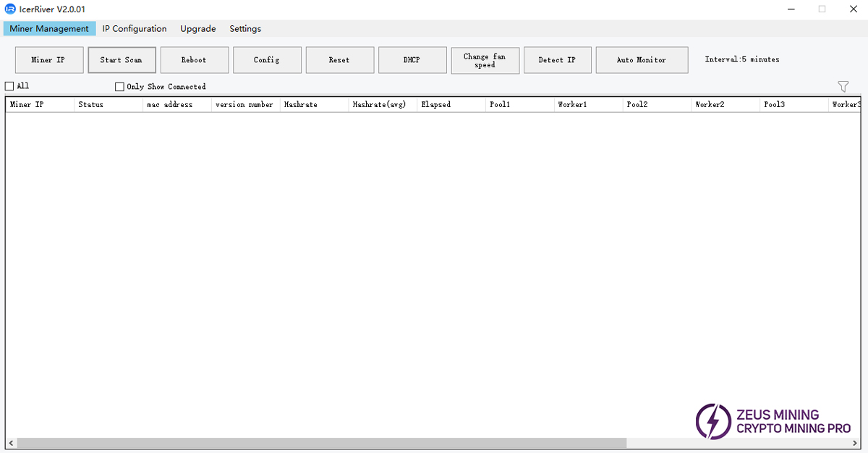Click the horizontal scrollbar right arrow
The image size is (868, 453).
[857, 442]
